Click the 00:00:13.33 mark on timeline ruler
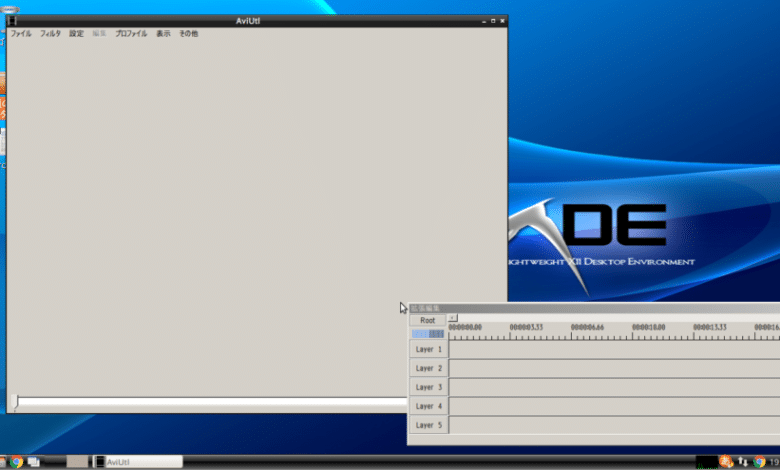The width and height of the screenshot is (780, 470). click(x=710, y=327)
